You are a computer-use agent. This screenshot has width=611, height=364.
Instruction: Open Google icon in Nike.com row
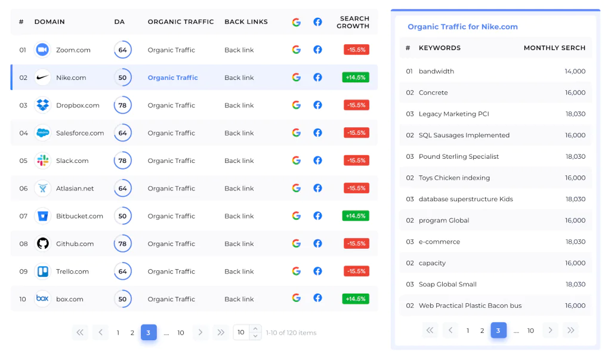[x=296, y=77]
